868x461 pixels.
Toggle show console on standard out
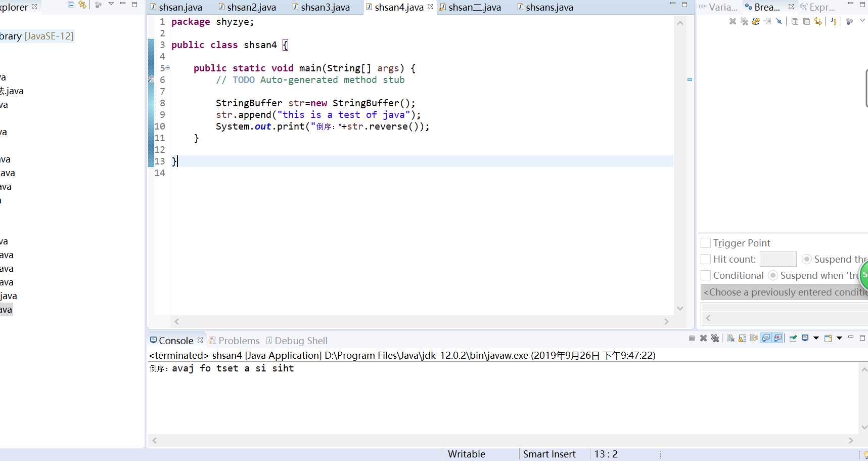tap(766, 338)
